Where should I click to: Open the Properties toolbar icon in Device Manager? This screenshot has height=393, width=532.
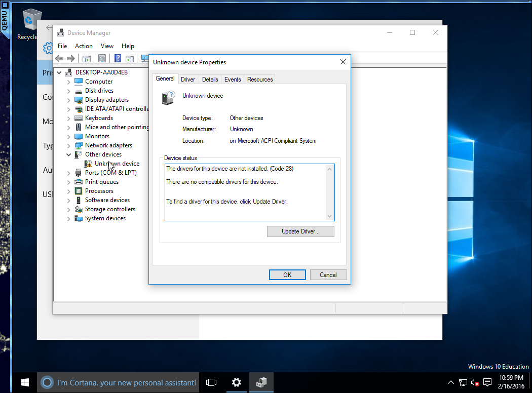click(x=102, y=59)
